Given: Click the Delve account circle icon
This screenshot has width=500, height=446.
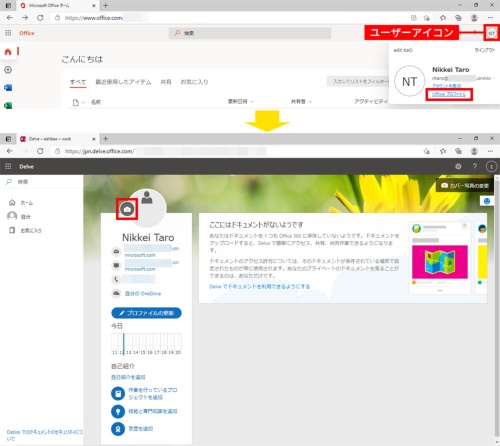Looking at the screenshot, I should click(491, 166).
